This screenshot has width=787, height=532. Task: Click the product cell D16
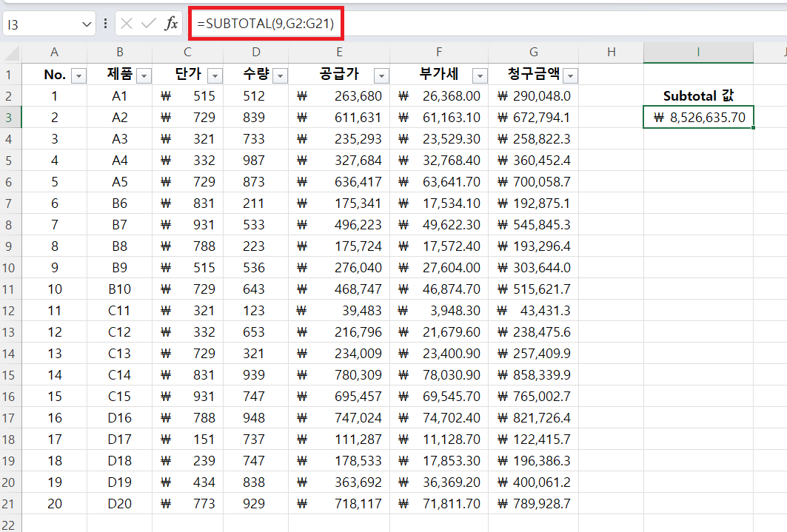point(119,417)
